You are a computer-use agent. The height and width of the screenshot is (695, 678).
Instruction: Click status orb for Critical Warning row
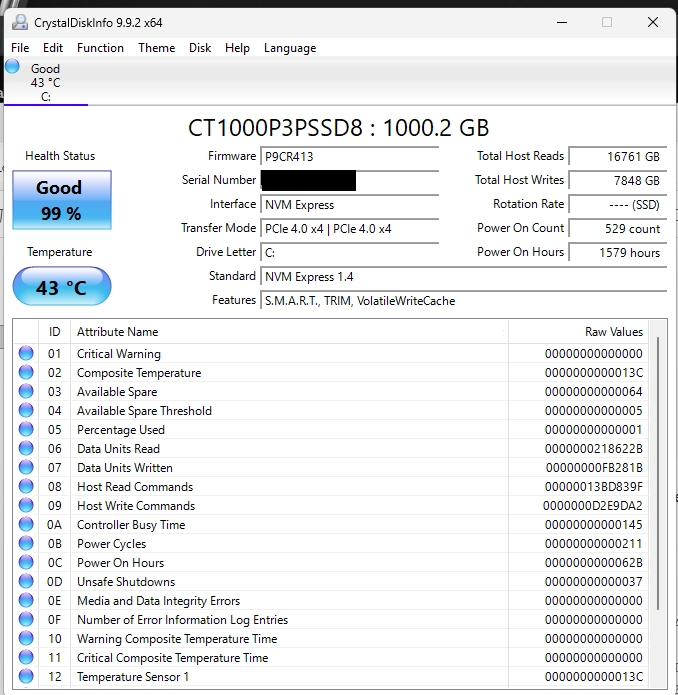(x=26, y=353)
